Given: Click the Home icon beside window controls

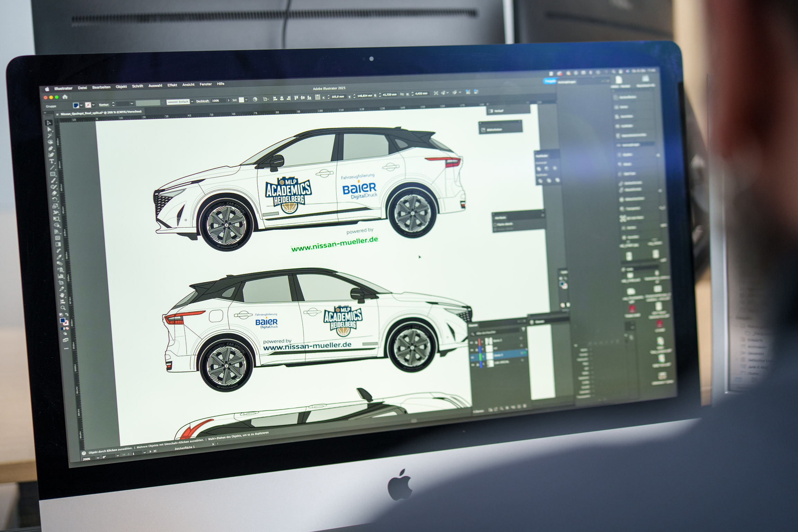Looking at the screenshot, I should (x=65, y=97).
